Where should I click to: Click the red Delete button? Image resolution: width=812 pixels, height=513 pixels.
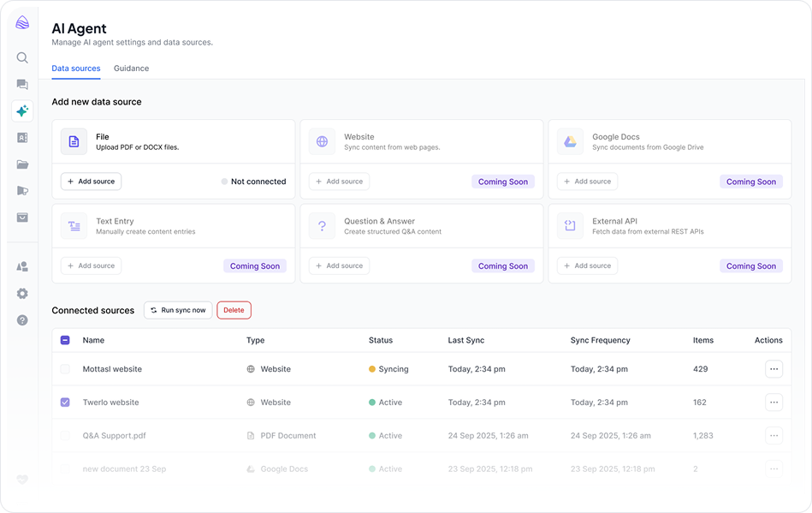[234, 310]
